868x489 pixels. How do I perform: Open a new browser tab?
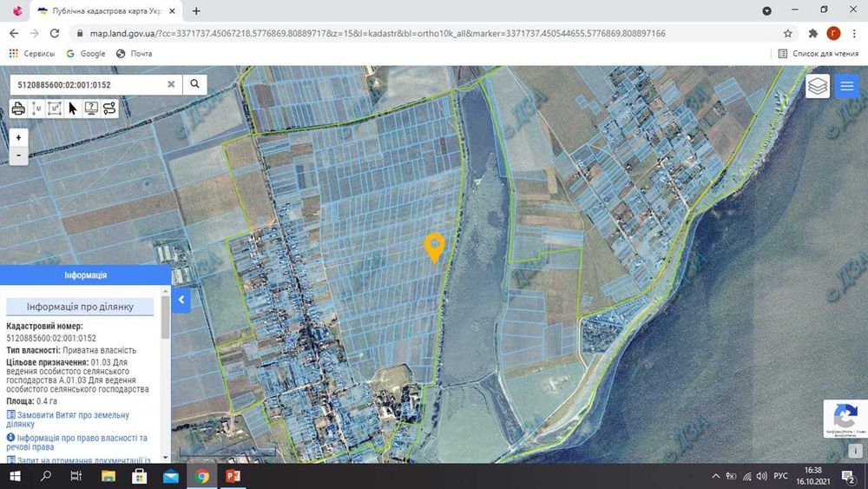[196, 10]
